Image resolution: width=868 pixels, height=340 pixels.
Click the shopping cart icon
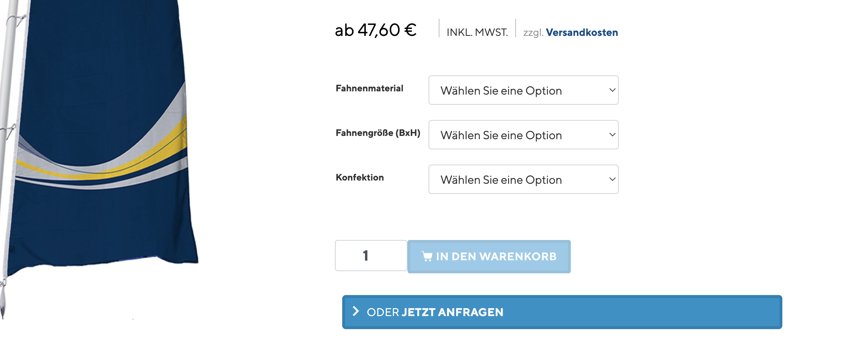pyautogui.click(x=427, y=256)
